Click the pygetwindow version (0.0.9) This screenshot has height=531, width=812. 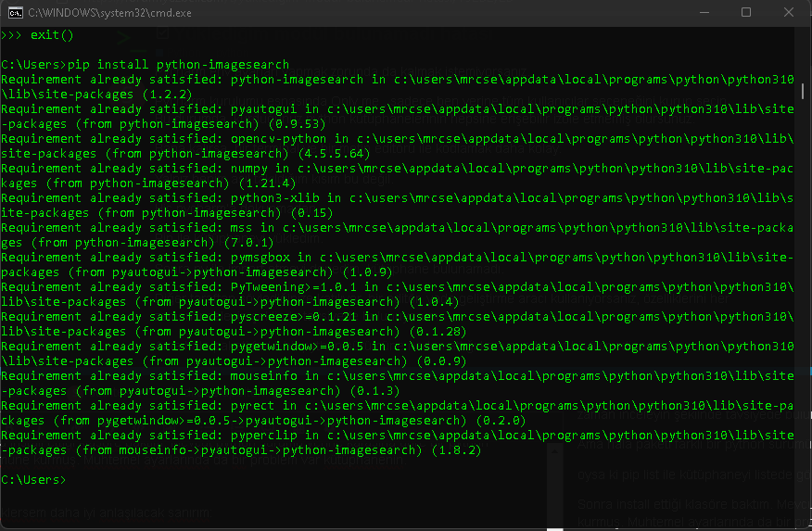pos(441,361)
